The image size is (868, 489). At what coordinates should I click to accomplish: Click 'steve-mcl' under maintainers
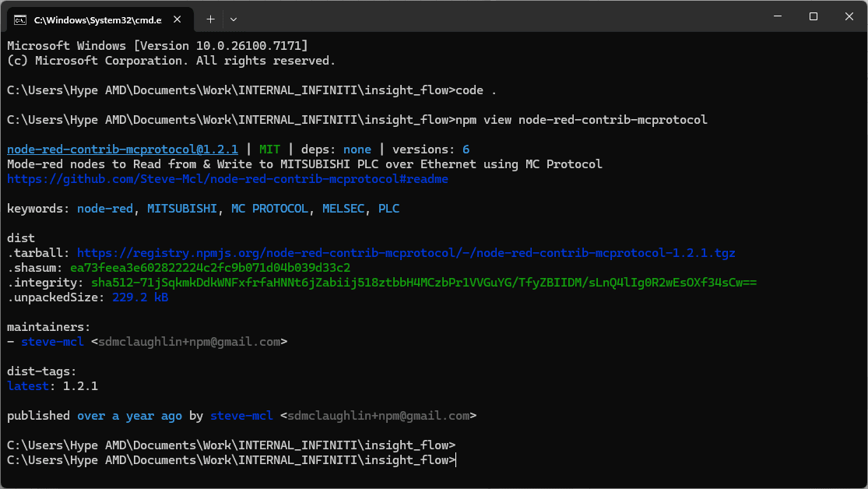click(x=52, y=342)
